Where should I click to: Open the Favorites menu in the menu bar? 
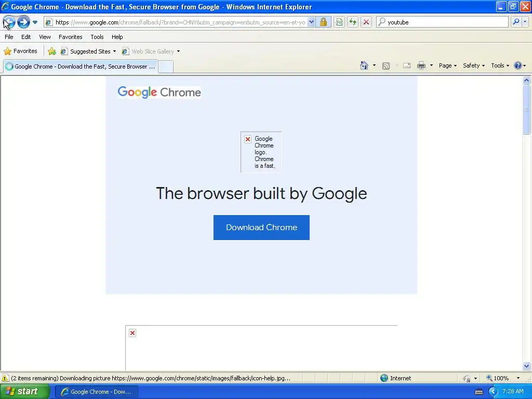[70, 37]
